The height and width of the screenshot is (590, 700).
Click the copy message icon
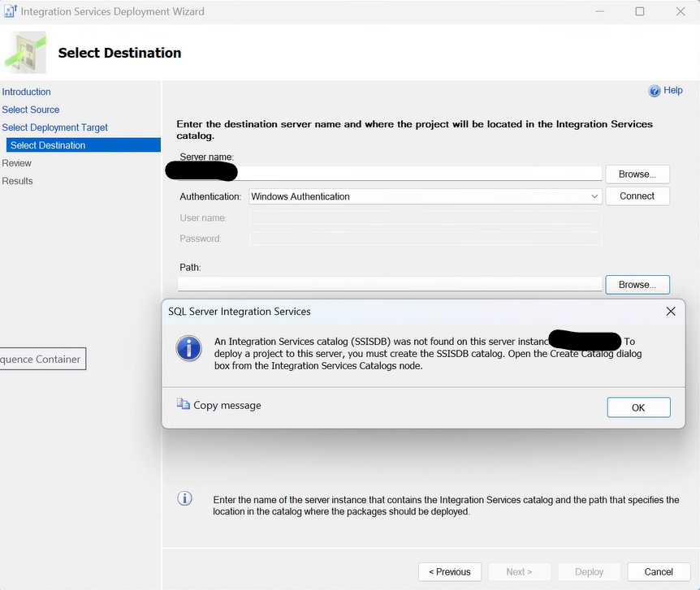click(x=183, y=404)
